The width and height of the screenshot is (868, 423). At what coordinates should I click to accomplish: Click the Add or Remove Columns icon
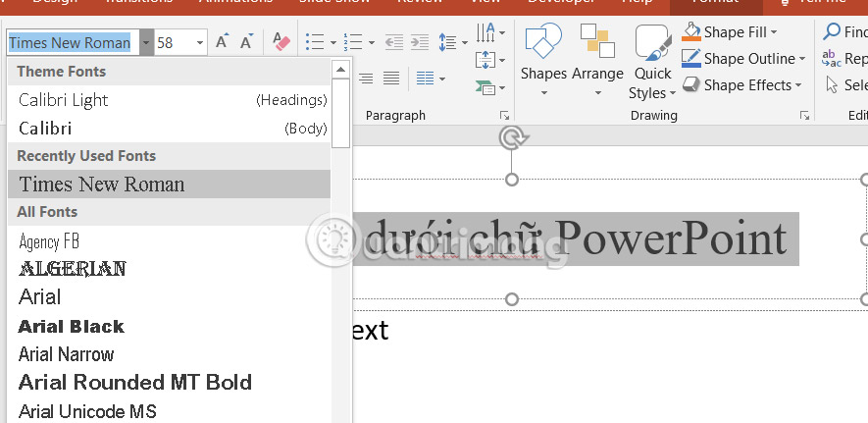click(425, 79)
